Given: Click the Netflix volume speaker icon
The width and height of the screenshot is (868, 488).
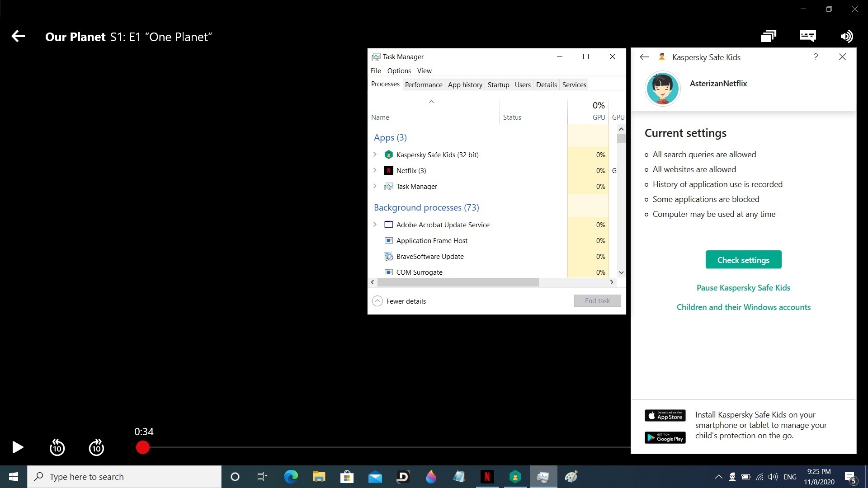Looking at the screenshot, I should tap(846, 36).
